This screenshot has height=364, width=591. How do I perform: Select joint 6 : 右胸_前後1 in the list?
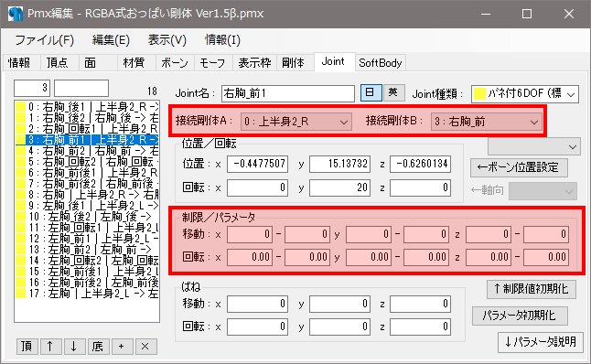tap(87, 173)
